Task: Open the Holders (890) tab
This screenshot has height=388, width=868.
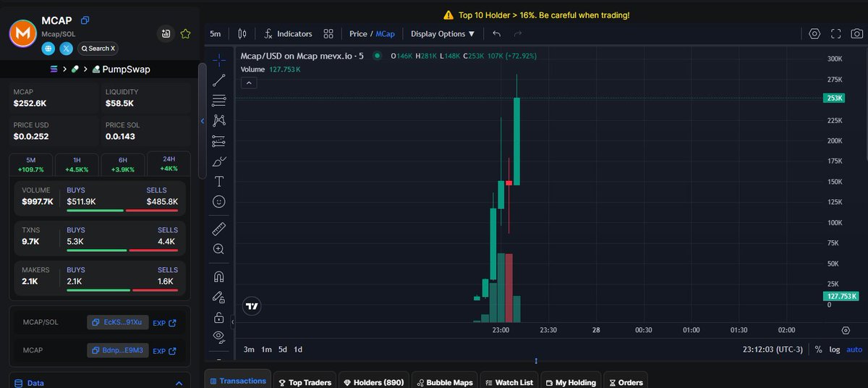Action: point(373,381)
